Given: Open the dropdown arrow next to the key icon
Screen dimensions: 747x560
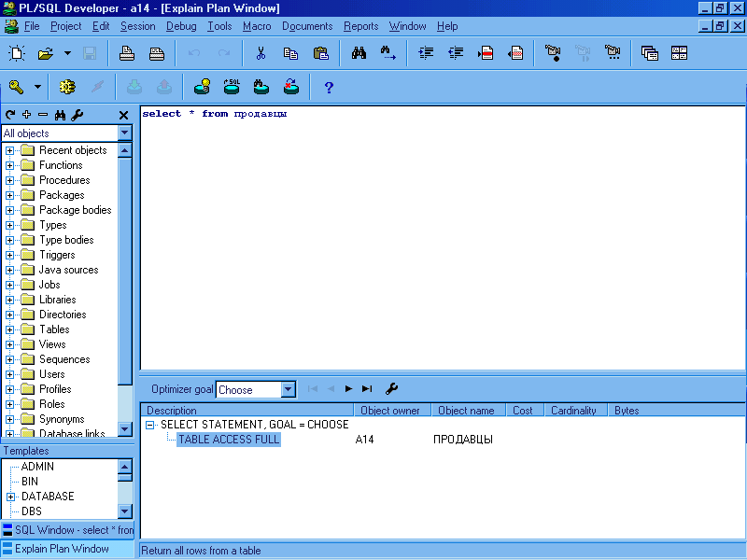Looking at the screenshot, I should [x=37, y=87].
